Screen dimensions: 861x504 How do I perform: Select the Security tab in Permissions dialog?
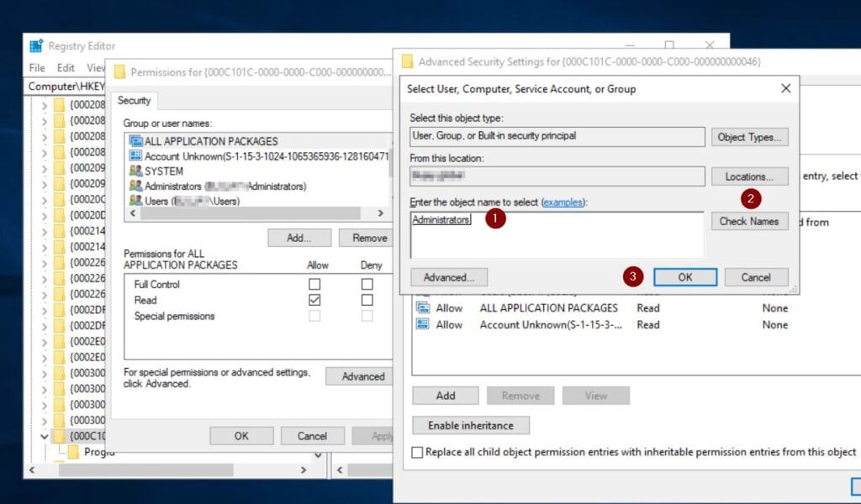pos(134,100)
